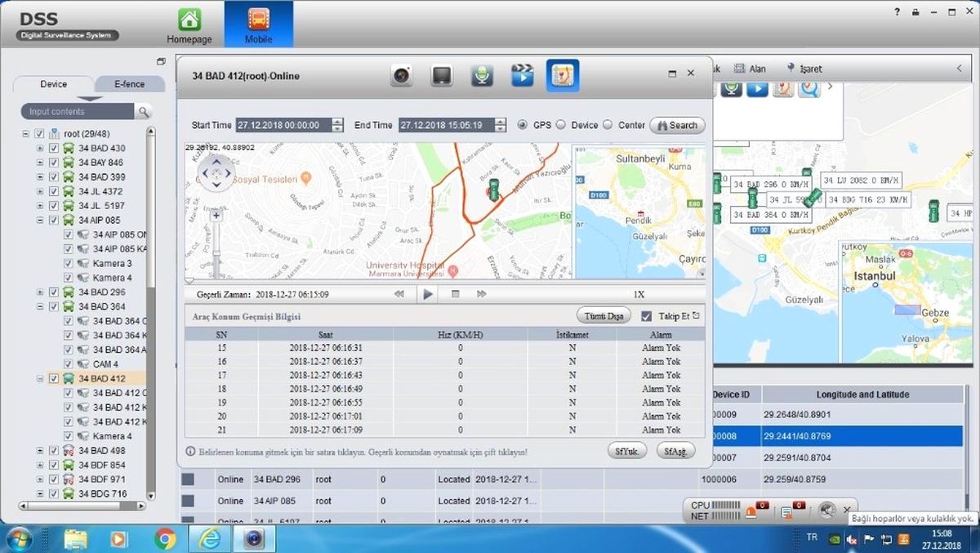Collapse the 34 AIP 085 tree node
The height and width of the screenshot is (553, 980).
[40, 220]
